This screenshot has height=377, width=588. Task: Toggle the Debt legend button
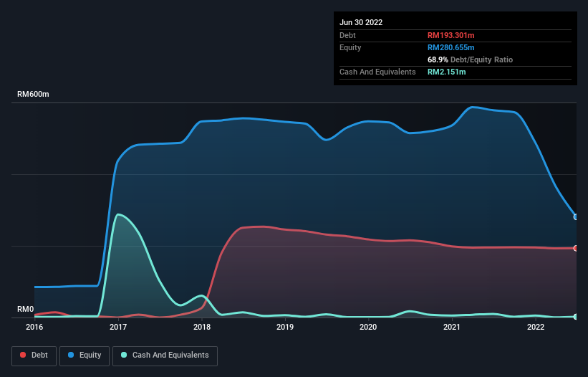pyautogui.click(x=34, y=355)
